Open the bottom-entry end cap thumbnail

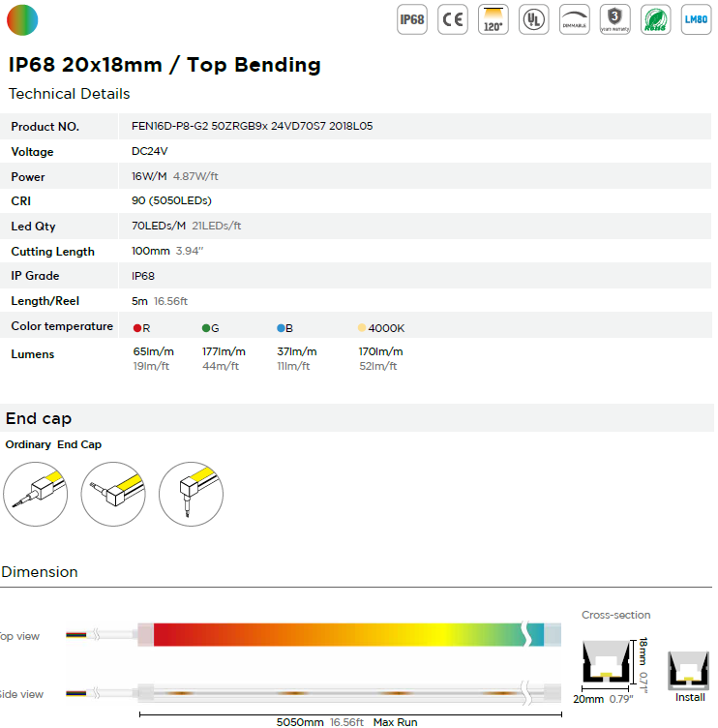(191, 494)
